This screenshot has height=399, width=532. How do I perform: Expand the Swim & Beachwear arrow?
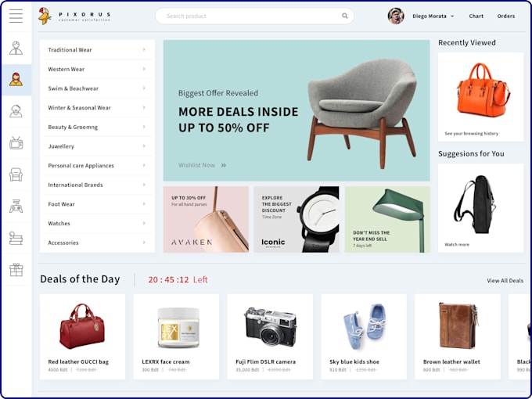point(144,88)
